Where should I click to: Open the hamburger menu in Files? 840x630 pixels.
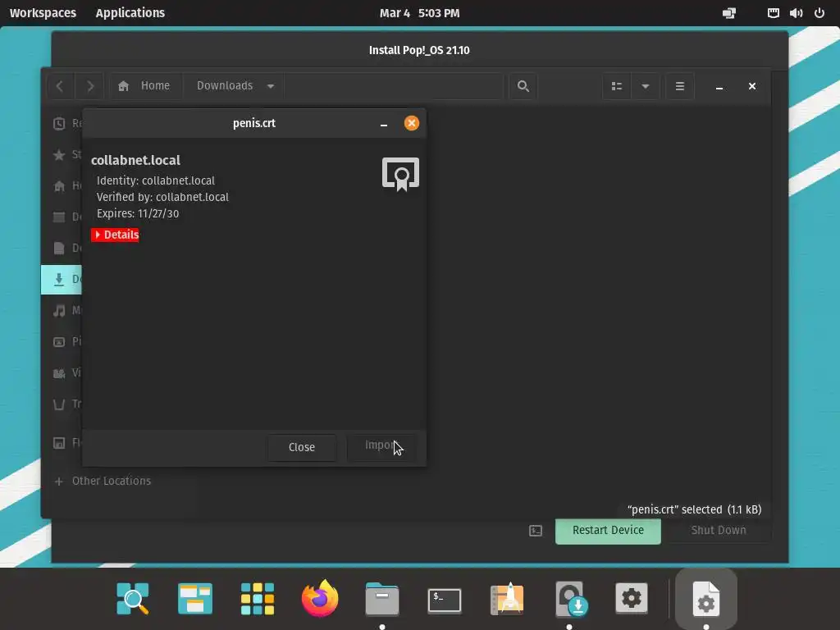680,86
